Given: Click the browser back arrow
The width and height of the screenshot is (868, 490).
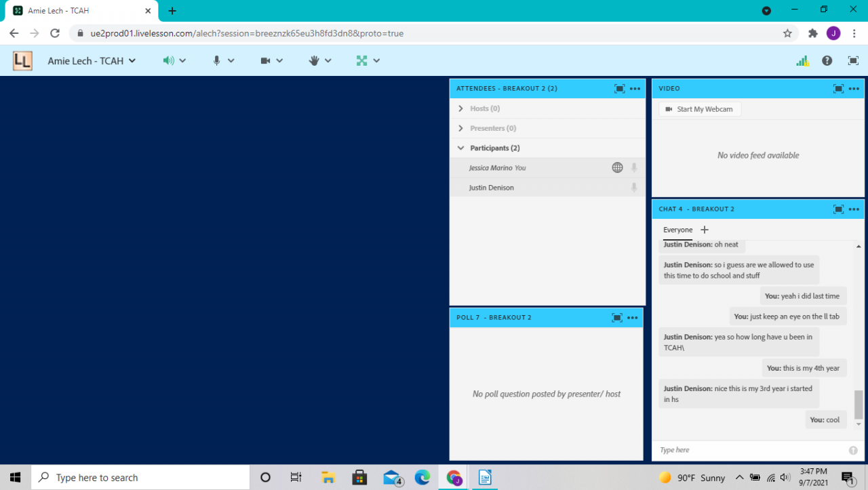Looking at the screenshot, I should tap(14, 33).
